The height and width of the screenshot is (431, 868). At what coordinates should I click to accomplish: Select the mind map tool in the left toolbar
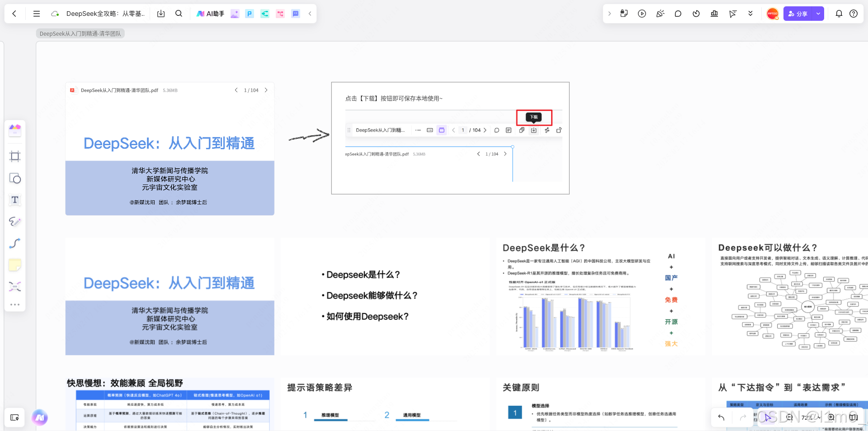point(15,286)
